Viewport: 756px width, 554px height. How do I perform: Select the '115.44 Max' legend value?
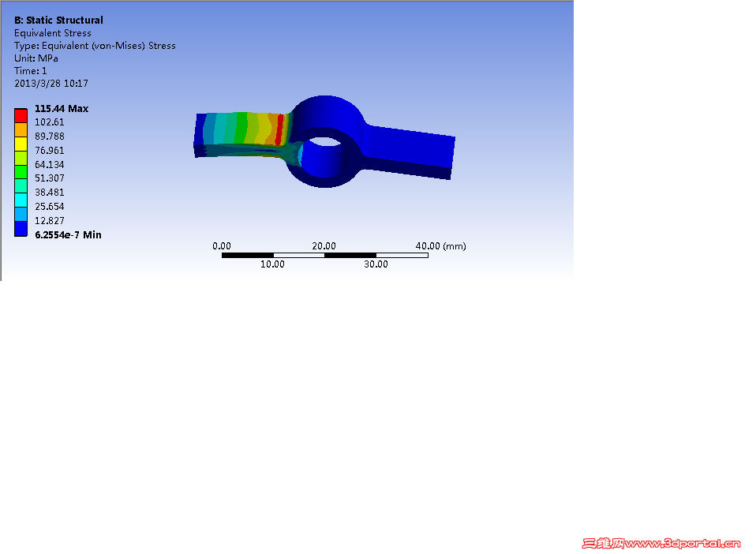pos(62,108)
